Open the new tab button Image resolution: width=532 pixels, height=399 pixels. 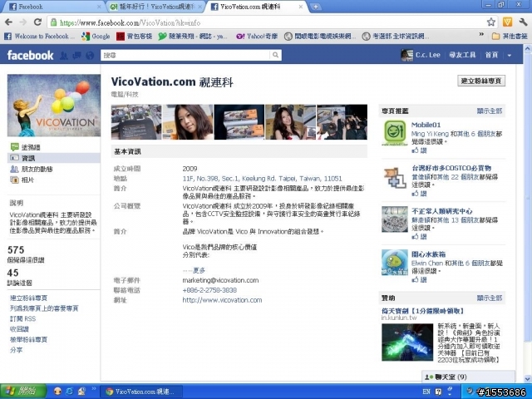[x=315, y=7]
